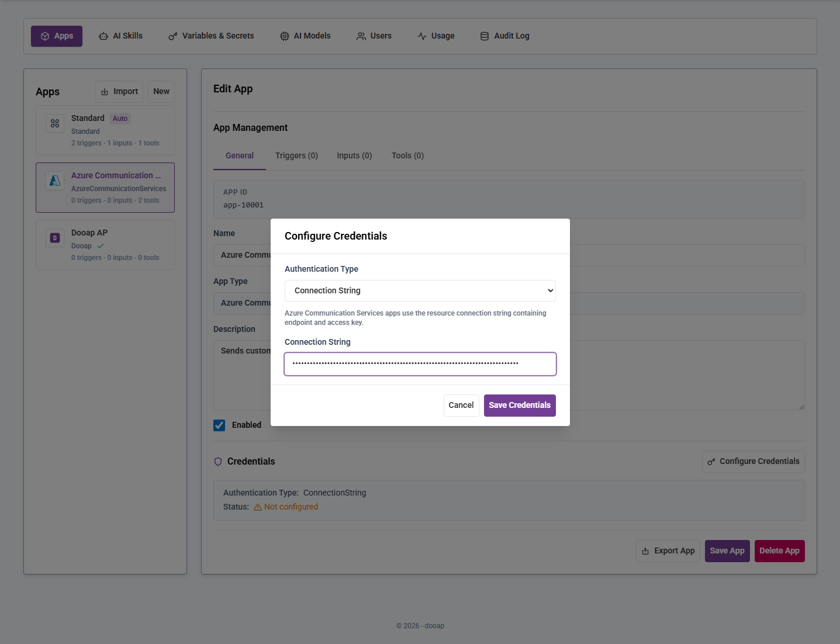Click the Users nav icon

[361, 36]
